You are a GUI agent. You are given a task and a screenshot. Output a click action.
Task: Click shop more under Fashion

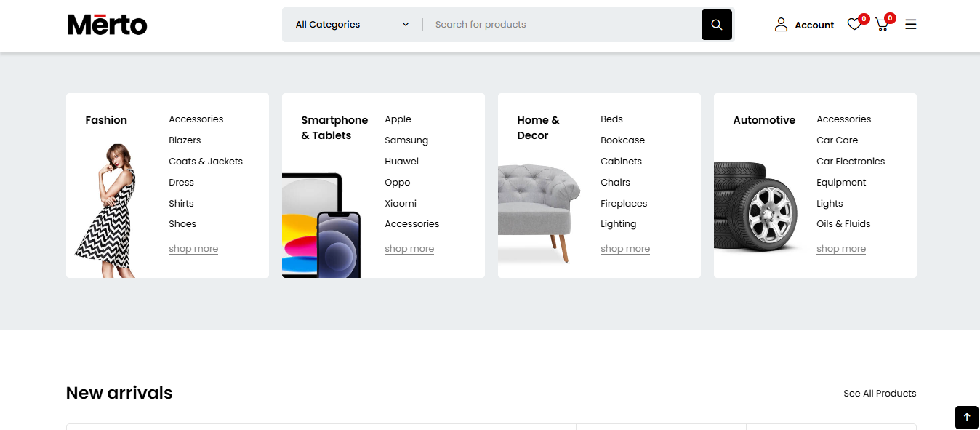[x=193, y=249]
